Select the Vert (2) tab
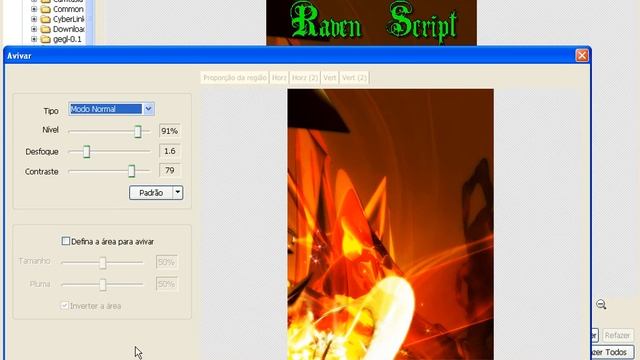Viewport: 640px width, 360px height. 354,78
